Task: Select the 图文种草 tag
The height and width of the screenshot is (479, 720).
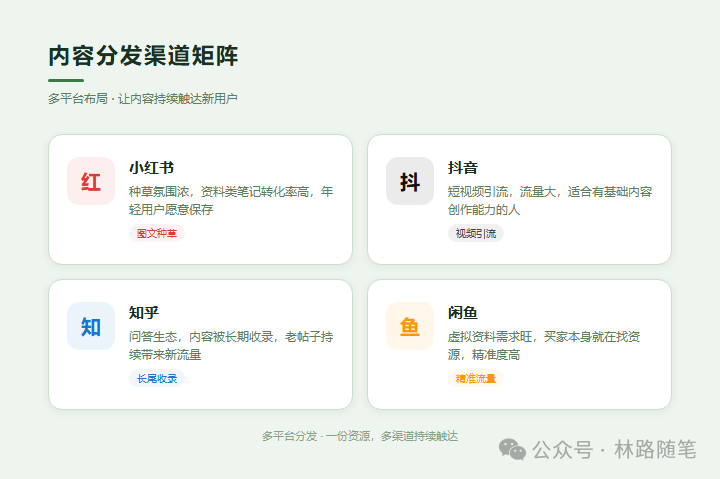Action: [156, 234]
